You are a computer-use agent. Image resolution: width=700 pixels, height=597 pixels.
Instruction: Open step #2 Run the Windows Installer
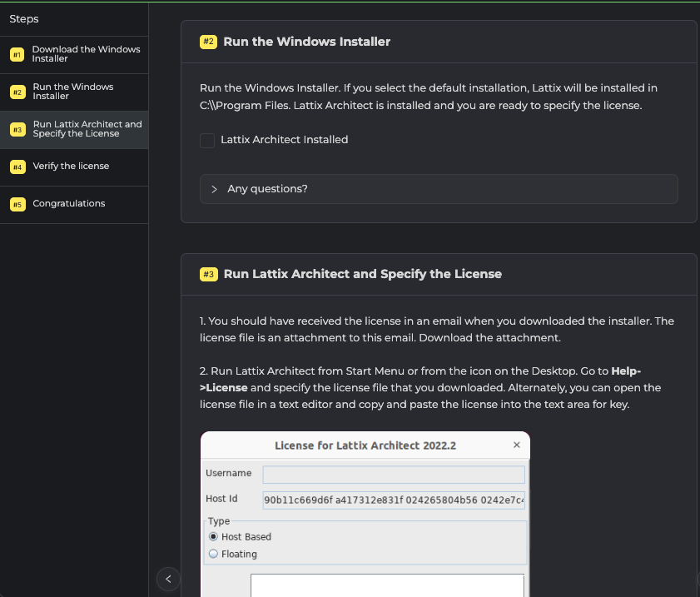[x=74, y=92]
